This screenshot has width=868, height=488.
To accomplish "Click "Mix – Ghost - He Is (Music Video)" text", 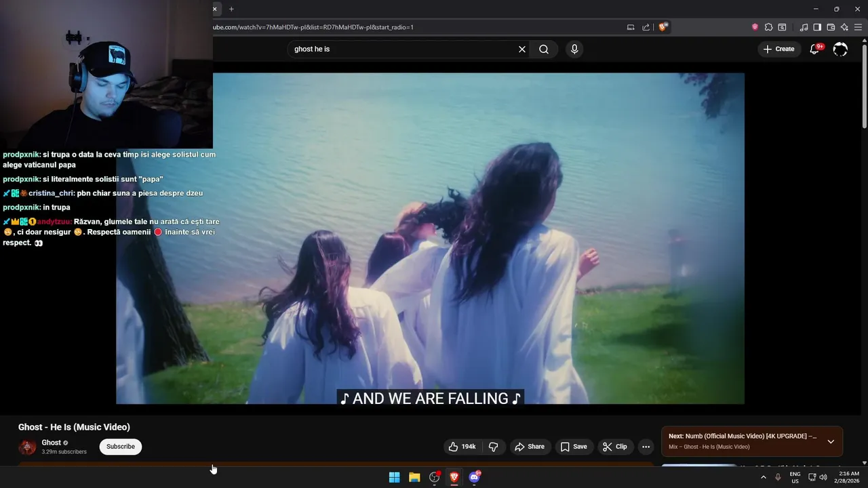I will [x=709, y=447].
